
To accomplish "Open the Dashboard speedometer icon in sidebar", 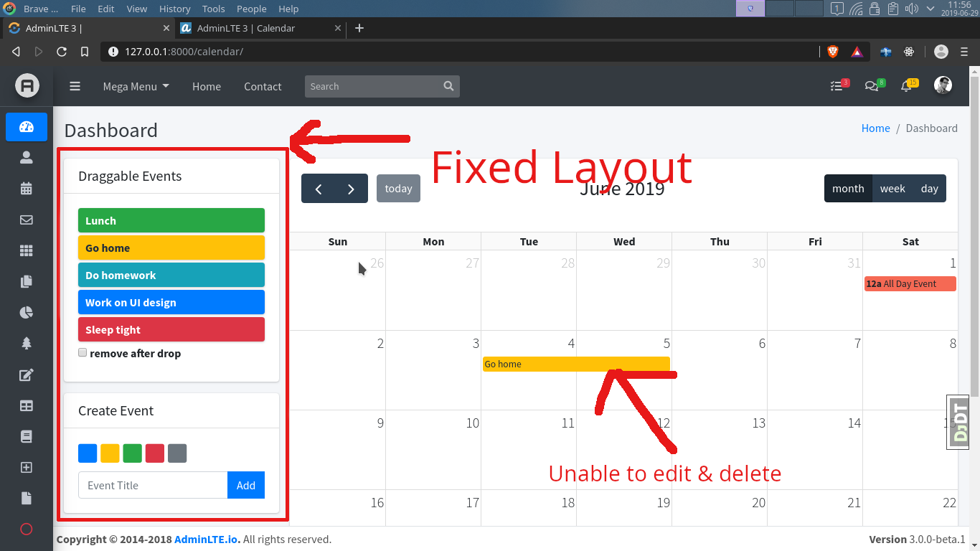I will [x=26, y=127].
